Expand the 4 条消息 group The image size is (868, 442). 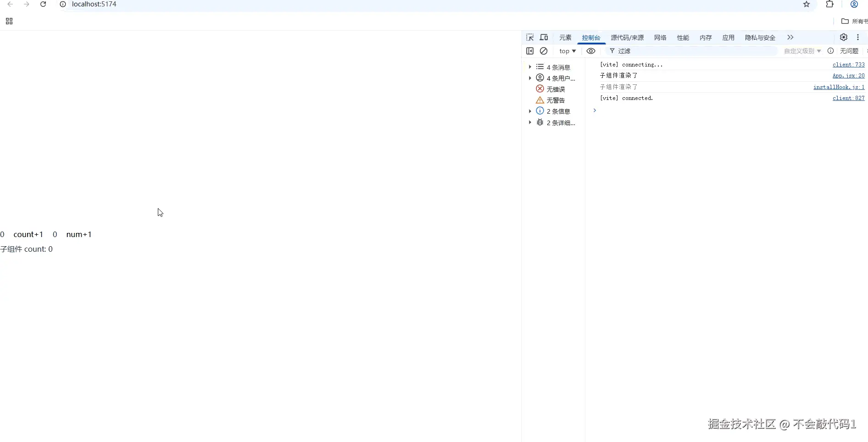530,67
